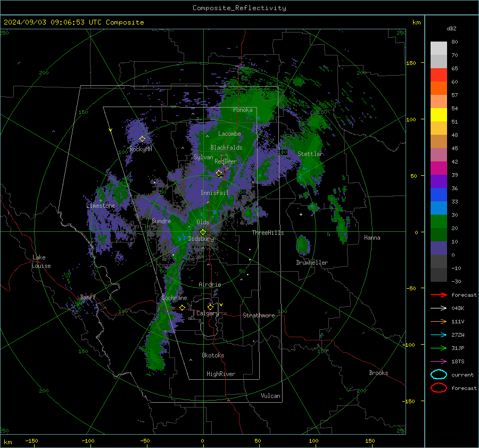Click the Banff label on map
This screenshot has height=448, width=479.
88,297
